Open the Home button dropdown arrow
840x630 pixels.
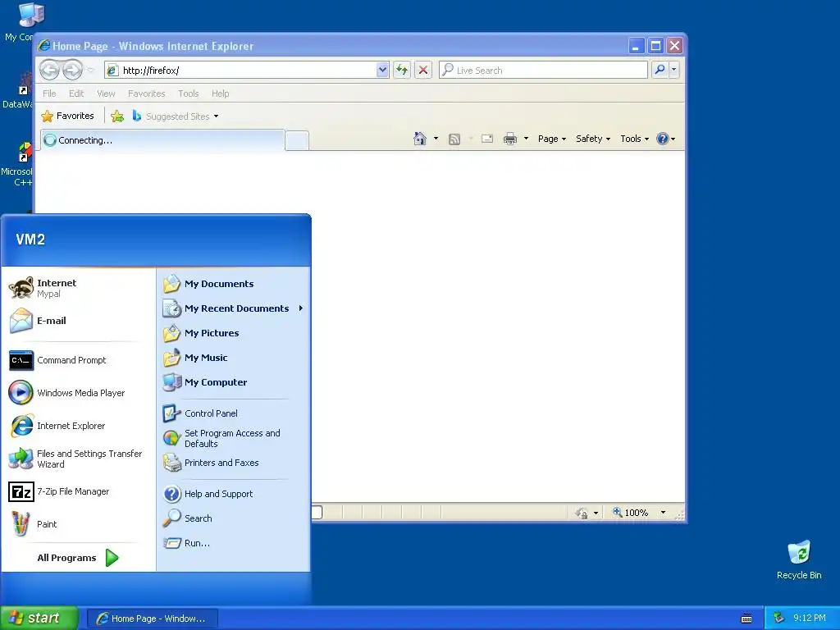click(x=436, y=139)
